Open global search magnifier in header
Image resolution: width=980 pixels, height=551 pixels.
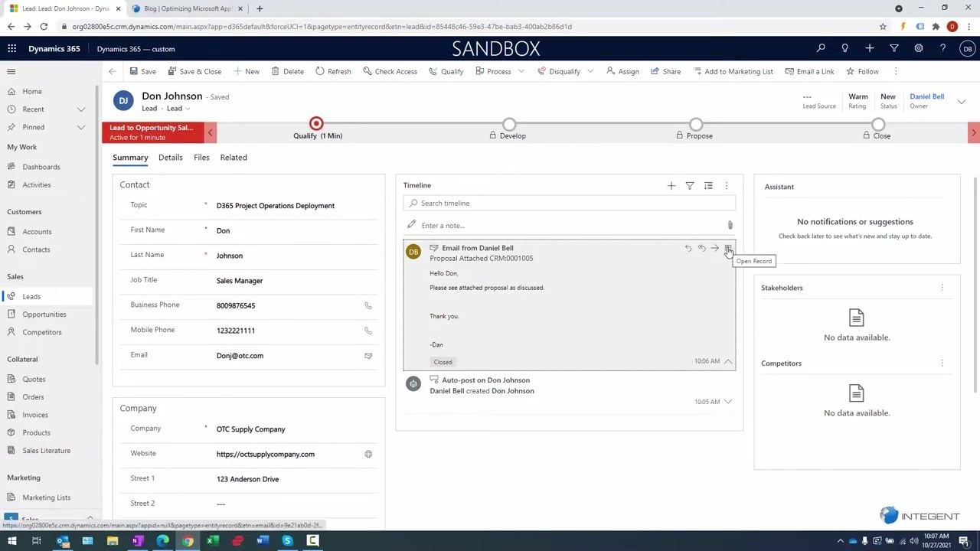821,48
